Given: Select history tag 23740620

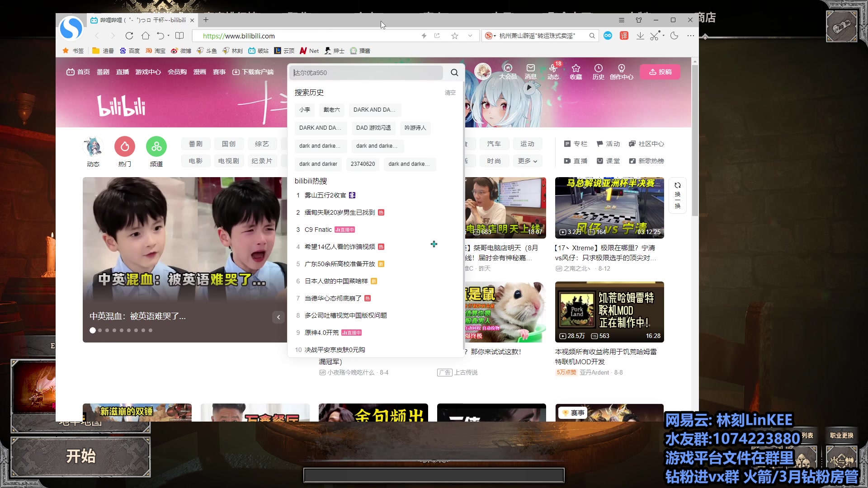Looking at the screenshot, I should (363, 164).
